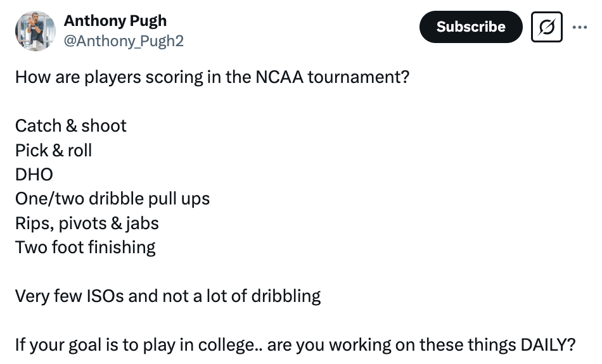Viewport: 602px width, 364px height.
Task: Click the @Anthony_Pugh2 handle
Action: [x=124, y=41]
